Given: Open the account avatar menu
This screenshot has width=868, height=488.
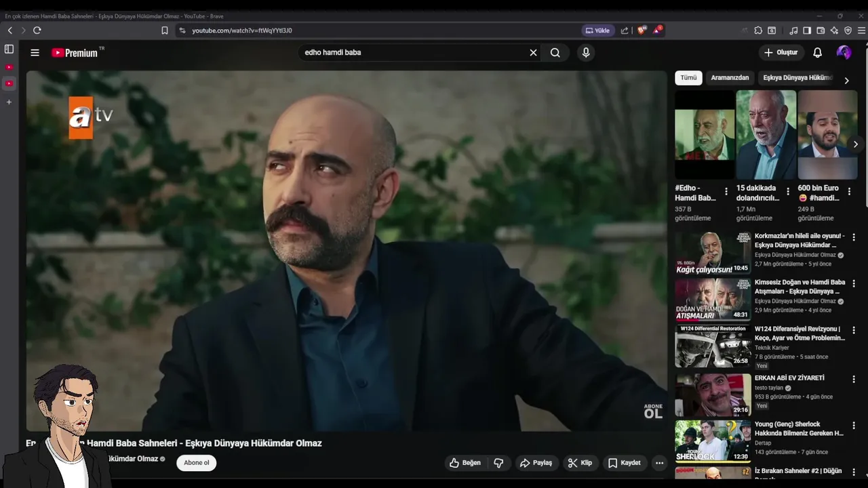Looking at the screenshot, I should (x=844, y=52).
